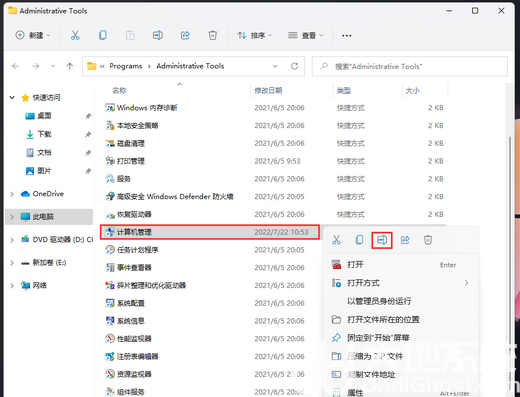Open the 排序 sort dropdown
Screen dimensions: 520x397
pyautogui.click(x=255, y=35)
